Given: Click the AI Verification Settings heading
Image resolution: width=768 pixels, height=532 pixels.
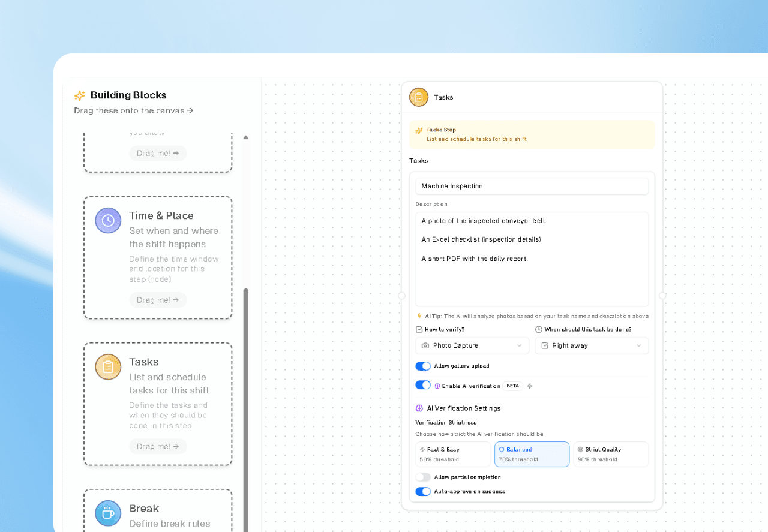Looking at the screenshot, I should [x=464, y=408].
